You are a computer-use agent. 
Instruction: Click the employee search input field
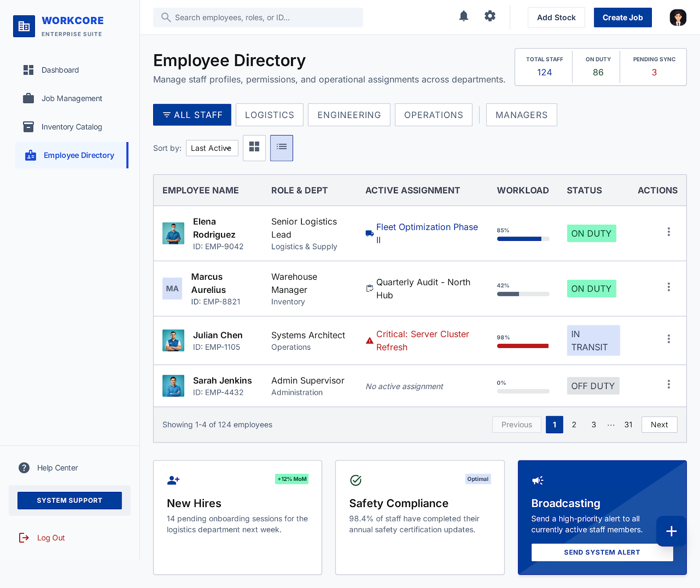pyautogui.click(x=258, y=17)
